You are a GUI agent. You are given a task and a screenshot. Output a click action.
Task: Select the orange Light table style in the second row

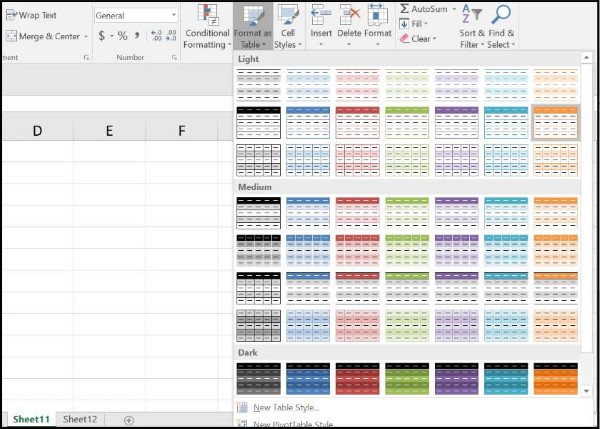coord(556,122)
